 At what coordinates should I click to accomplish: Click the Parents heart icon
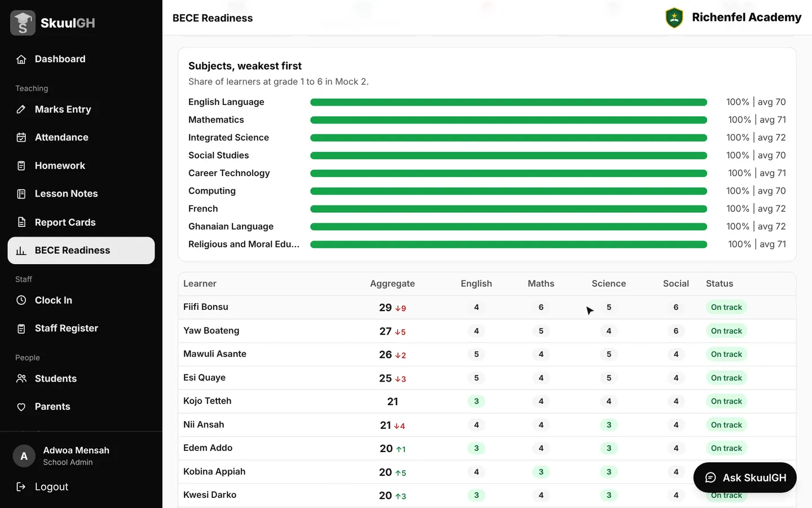(x=21, y=407)
